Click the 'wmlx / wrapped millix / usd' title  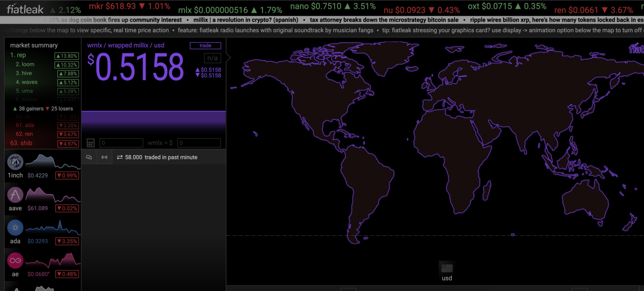point(126,45)
